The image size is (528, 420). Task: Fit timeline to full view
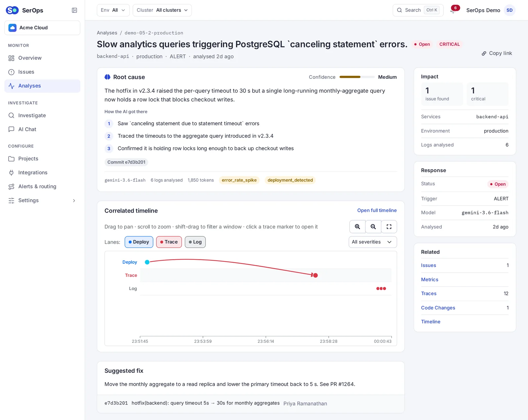tap(389, 227)
